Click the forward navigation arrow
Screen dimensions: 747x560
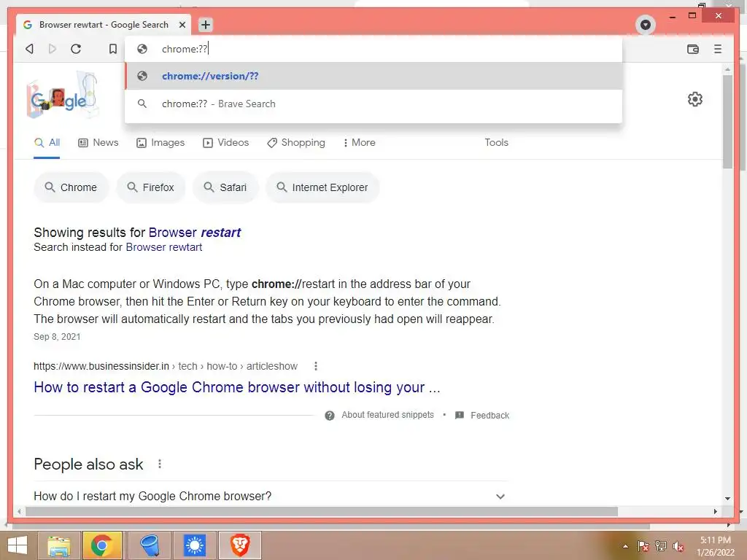pyautogui.click(x=53, y=49)
